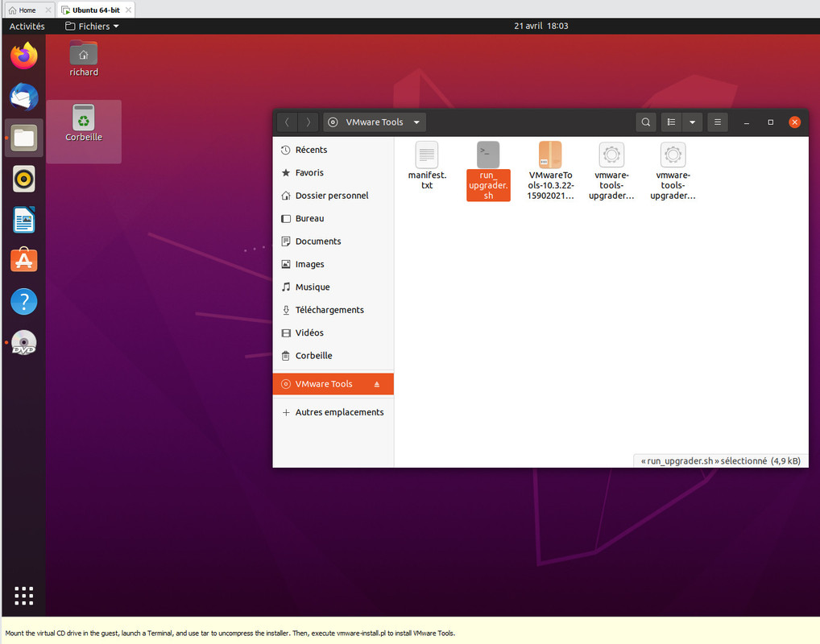
Task: Open Vidéos in the sidebar
Action: pyautogui.click(x=333, y=333)
